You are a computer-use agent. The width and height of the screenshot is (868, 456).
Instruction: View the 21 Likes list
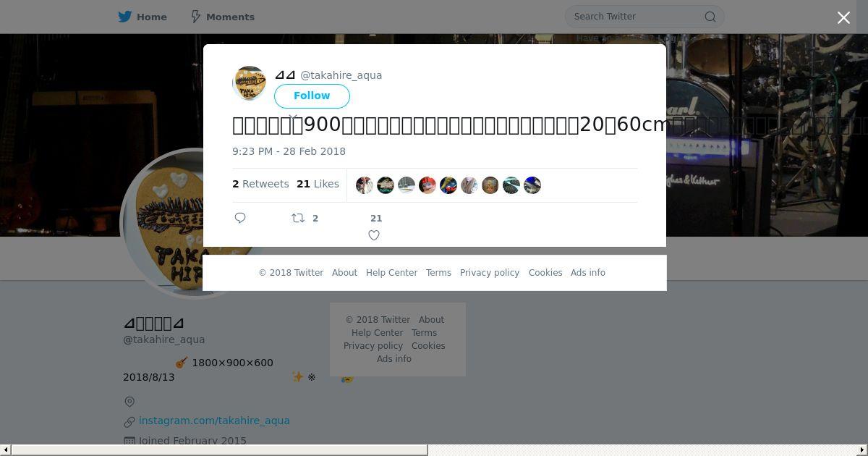coord(318,184)
